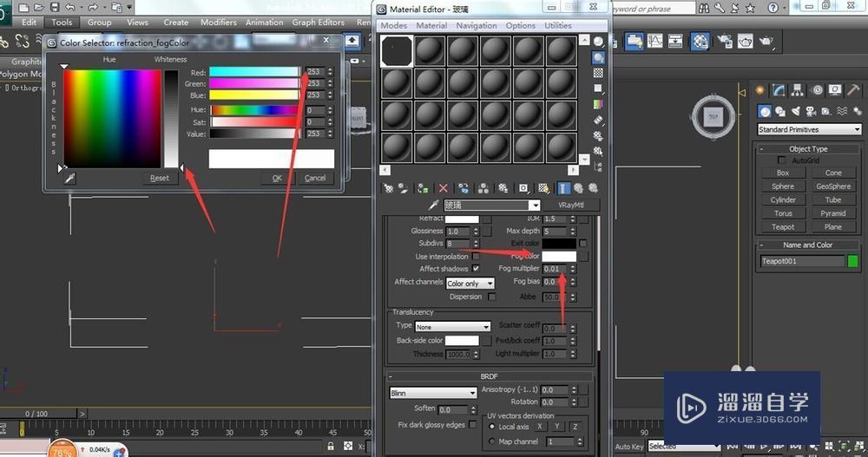Open the Utilities hammer panel
The width and height of the screenshot is (868, 457).
point(853,90)
